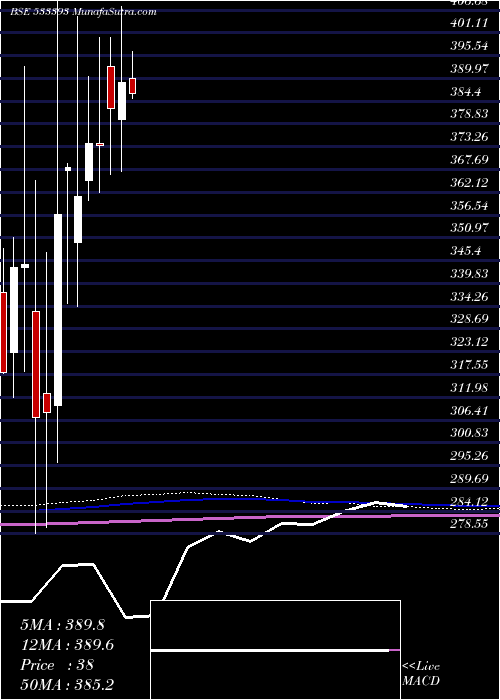Click the Price : 38 readout

coord(57,665)
